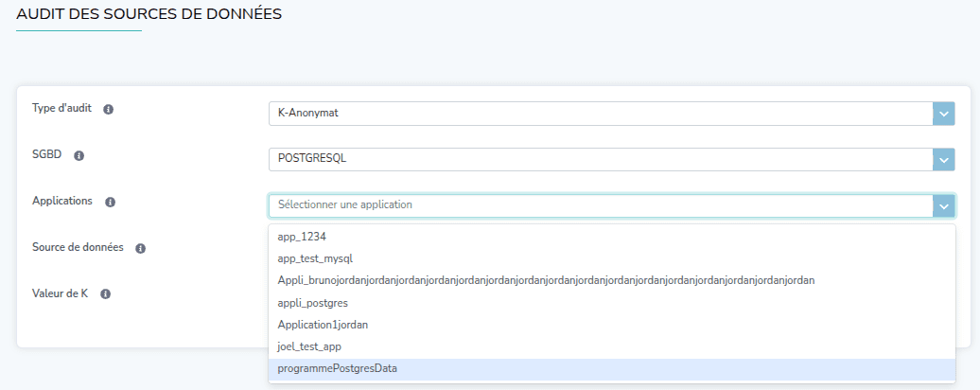Click the info icon next to Valeur de K
This screenshot has height=390, width=980.
(106, 294)
